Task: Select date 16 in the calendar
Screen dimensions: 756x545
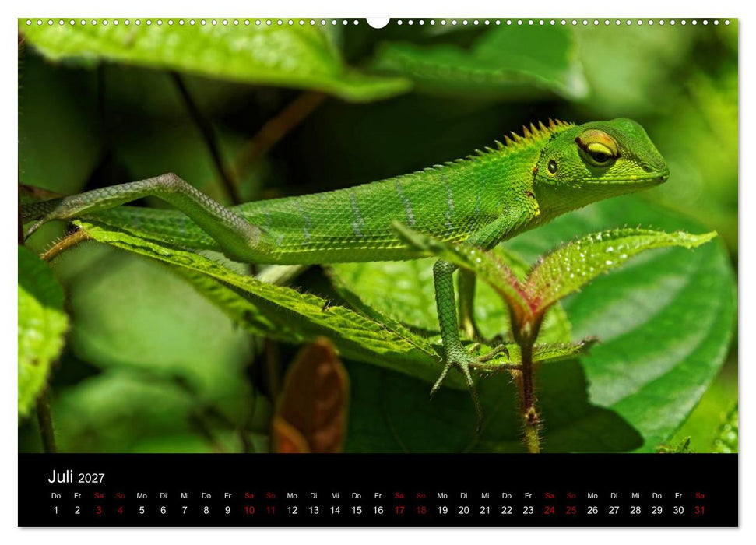Action: pyautogui.click(x=378, y=510)
